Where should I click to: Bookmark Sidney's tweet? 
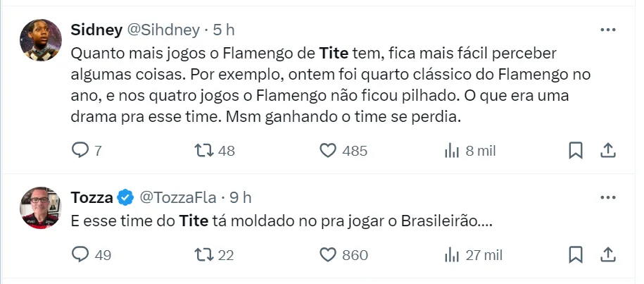[x=575, y=150]
